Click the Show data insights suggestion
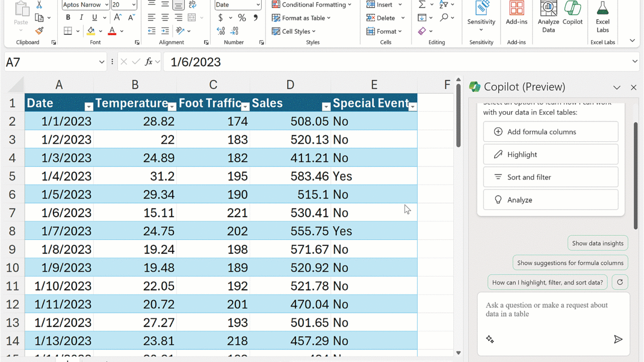644x362 pixels. coord(597,243)
